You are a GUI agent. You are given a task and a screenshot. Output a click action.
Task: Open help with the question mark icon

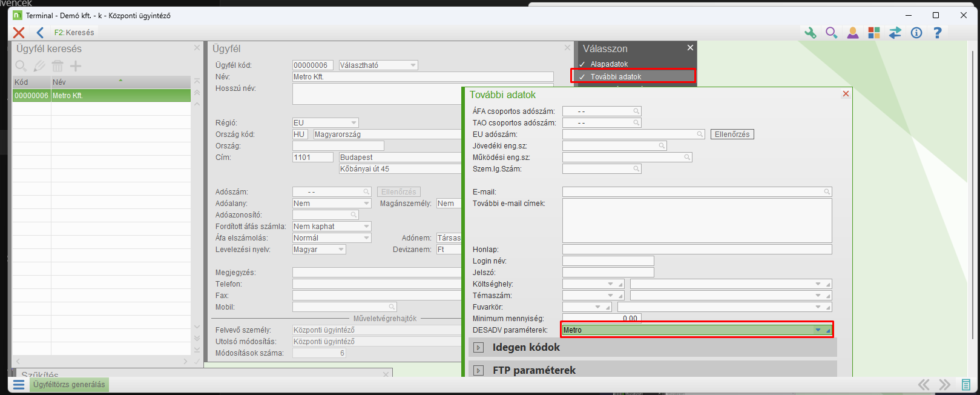point(938,33)
